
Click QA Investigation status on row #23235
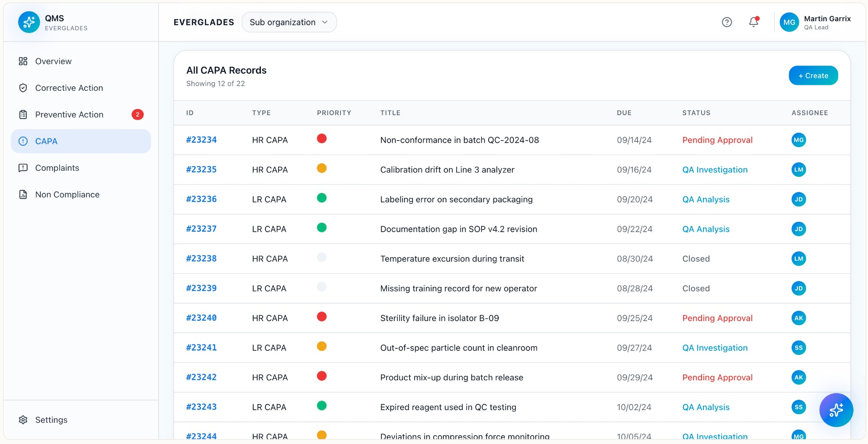715,170
